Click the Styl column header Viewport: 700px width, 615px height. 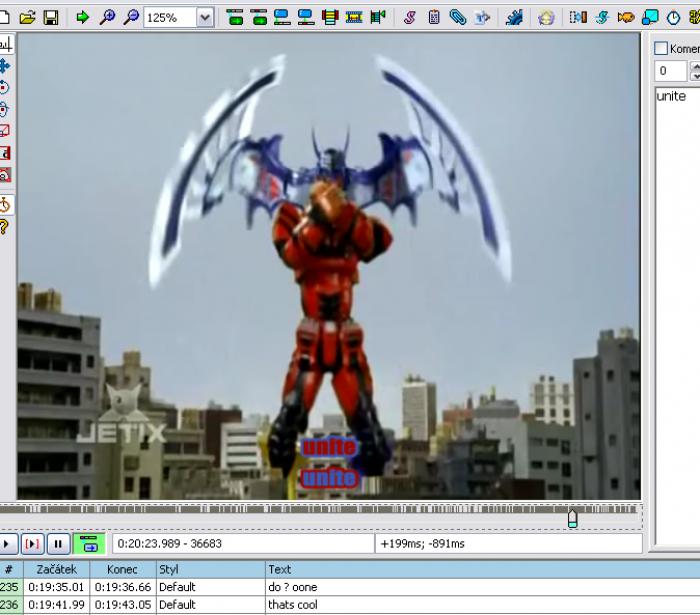(211, 569)
